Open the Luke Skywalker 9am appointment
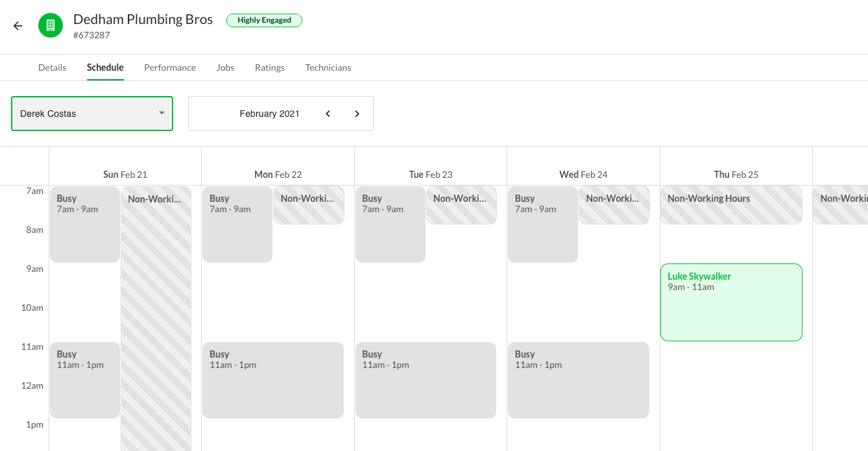 click(731, 302)
